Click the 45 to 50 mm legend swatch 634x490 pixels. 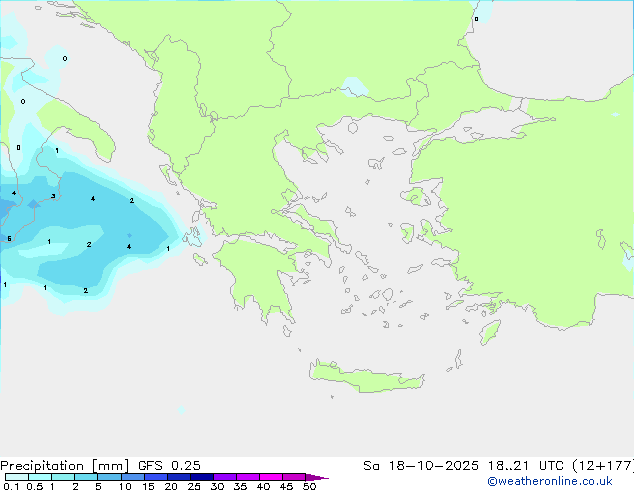tap(294, 477)
